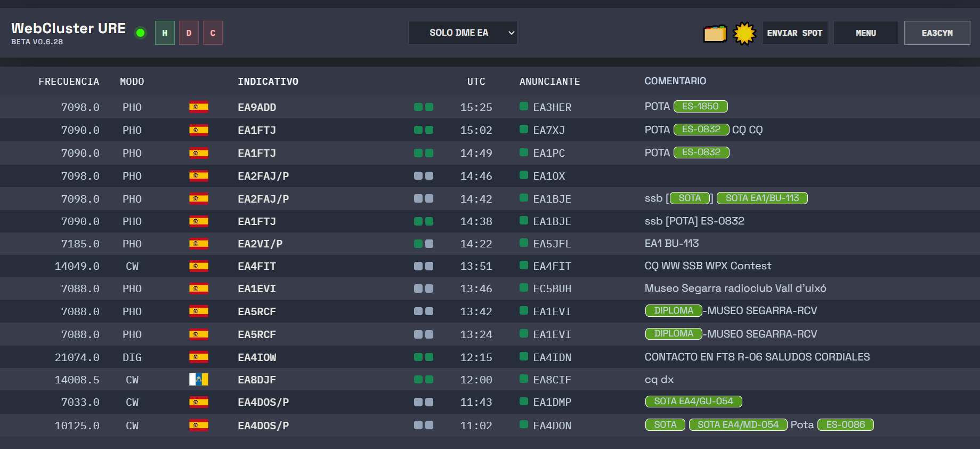This screenshot has height=449, width=980.
Task: Click the yellow sun icon
Action: pyautogui.click(x=744, y=34)
